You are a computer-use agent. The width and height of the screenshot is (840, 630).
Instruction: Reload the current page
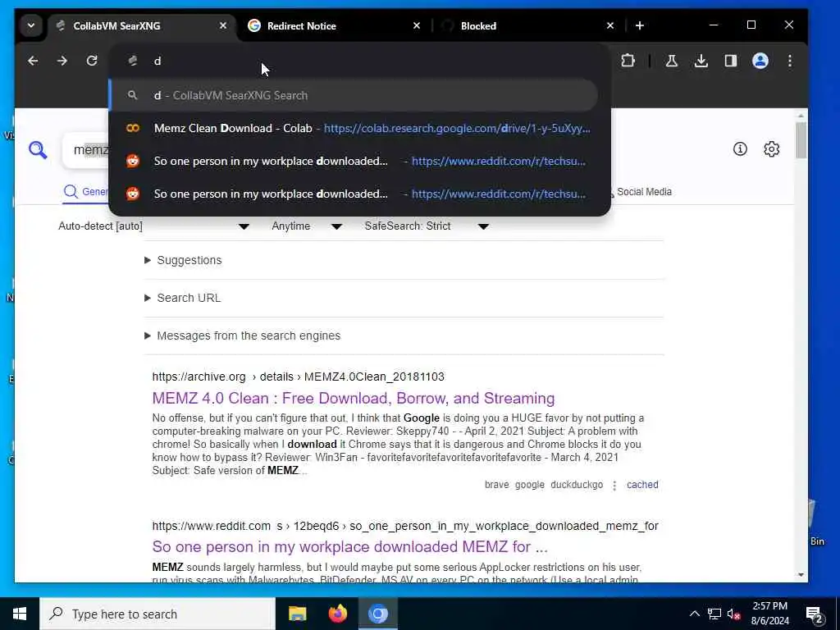point(92,61)
